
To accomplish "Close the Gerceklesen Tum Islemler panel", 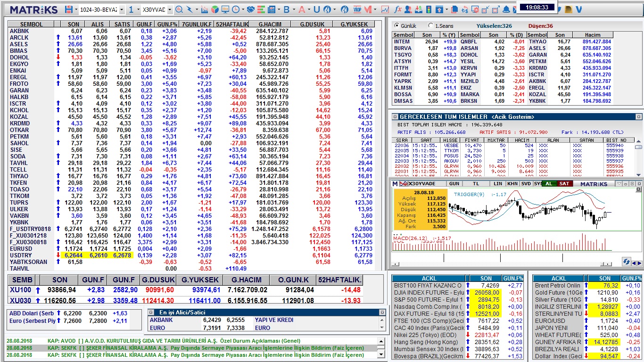I will point(639,116).
